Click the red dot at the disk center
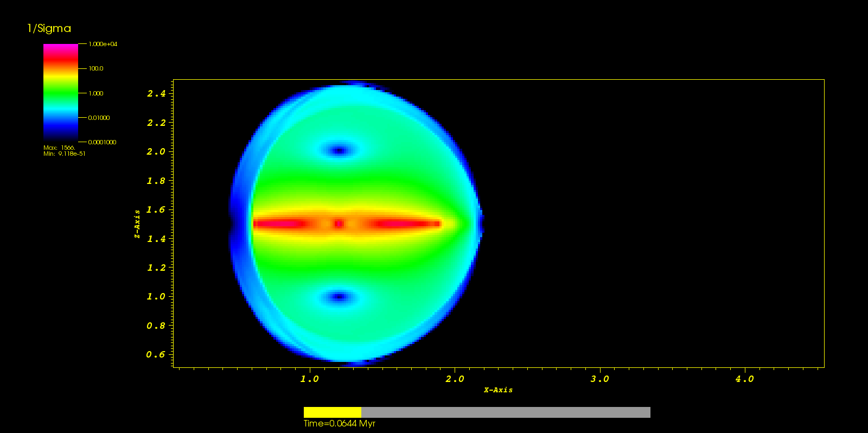Viewport: 868px width, 433px height. tap(339, 224)
